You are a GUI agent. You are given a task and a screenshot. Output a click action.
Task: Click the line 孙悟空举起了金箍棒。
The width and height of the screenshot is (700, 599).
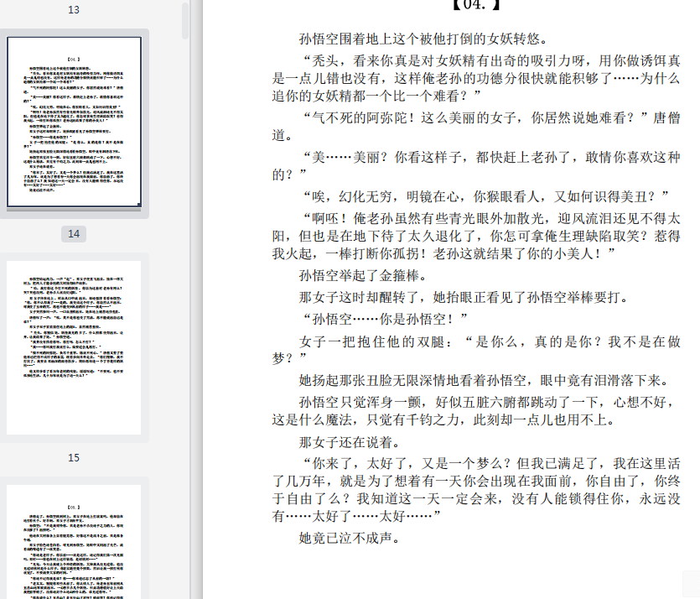click(363, 275)
